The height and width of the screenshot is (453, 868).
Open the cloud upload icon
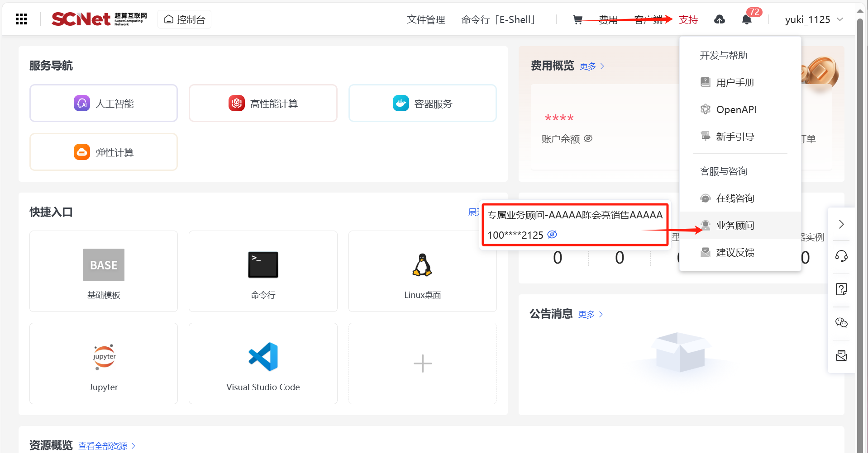click(x=719, y=19)
